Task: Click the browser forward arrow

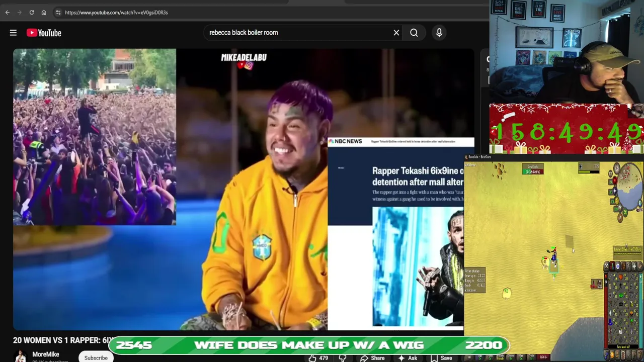Action: pos(20,13)
